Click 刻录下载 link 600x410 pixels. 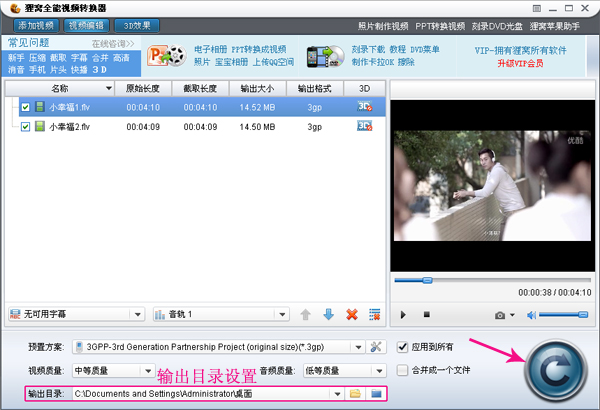click(x=368, y=49)
